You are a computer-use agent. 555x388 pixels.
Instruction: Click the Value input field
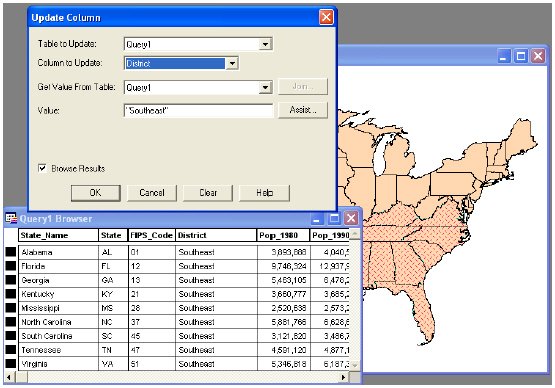(x=199, y=111)
